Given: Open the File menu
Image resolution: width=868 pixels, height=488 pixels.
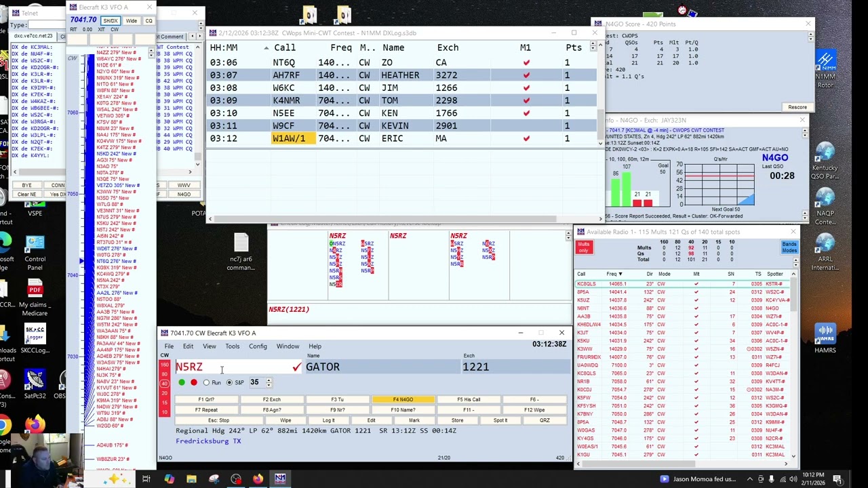Looking at the screenshot, I should [169, 346].
